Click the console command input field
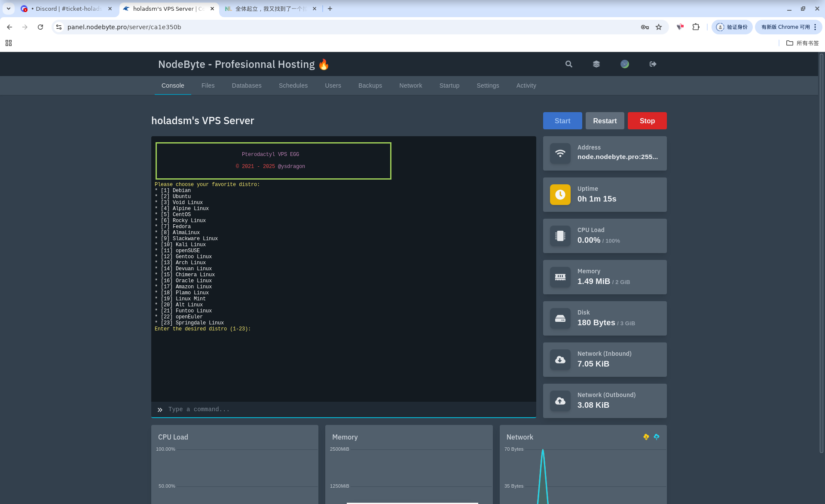The height and width of the screenshot is (504, 825). click(x=349, y=409)
